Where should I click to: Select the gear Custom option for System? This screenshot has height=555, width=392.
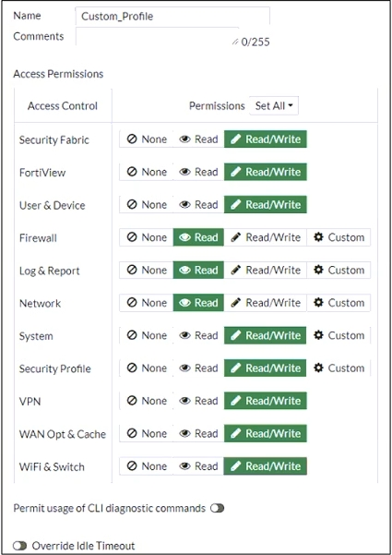tap(339, 335)
